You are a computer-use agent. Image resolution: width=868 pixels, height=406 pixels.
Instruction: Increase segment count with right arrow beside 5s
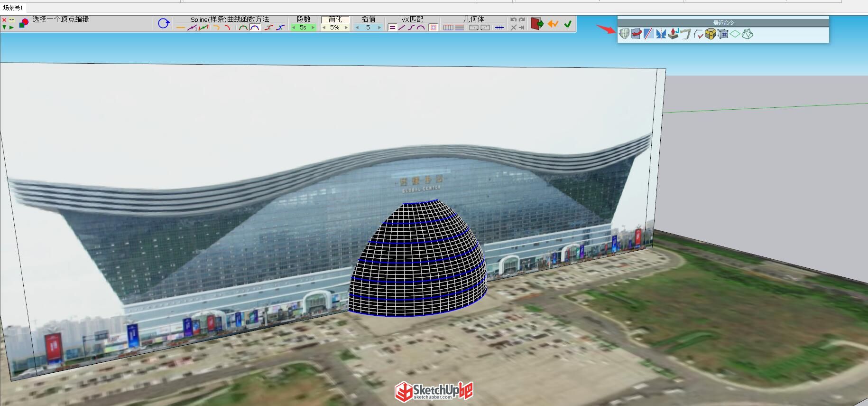[x=313, y=28]
